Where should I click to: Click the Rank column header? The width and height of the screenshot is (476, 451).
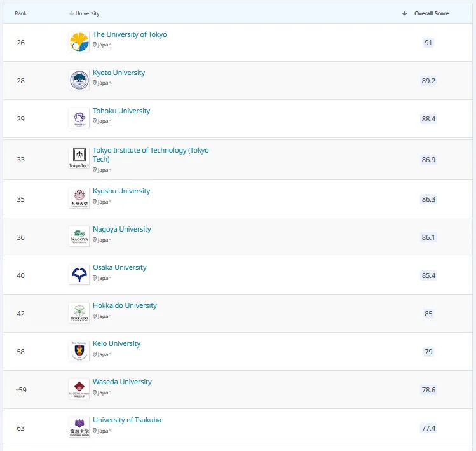(x=21, y=13)
